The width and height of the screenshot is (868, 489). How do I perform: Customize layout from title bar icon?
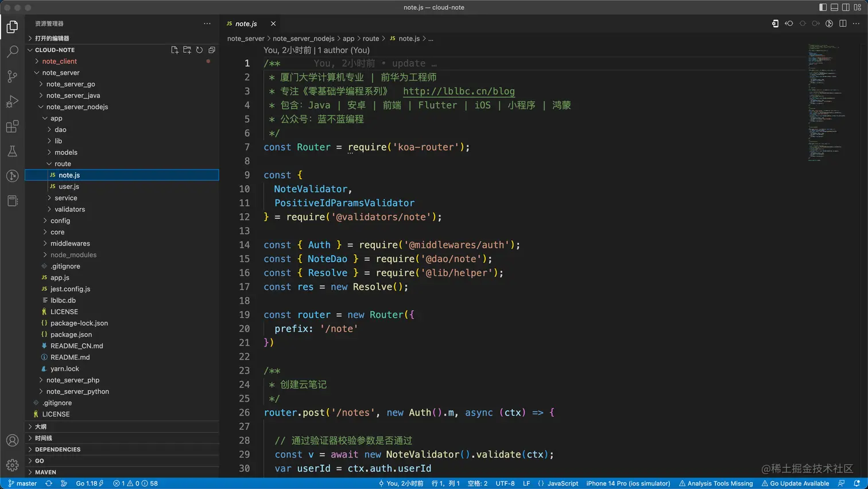[x=857, y=7]
